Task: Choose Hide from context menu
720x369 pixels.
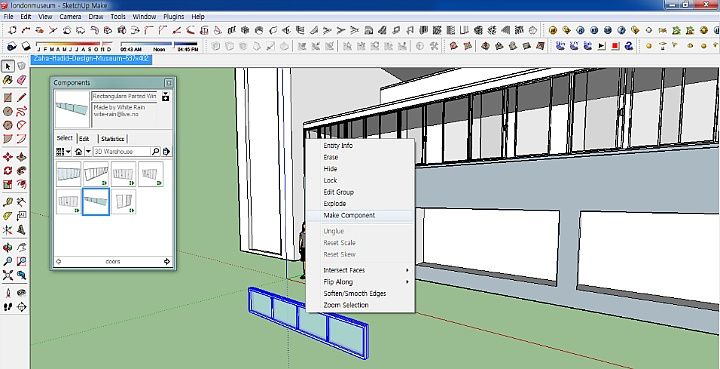Action: coord(360,168)
